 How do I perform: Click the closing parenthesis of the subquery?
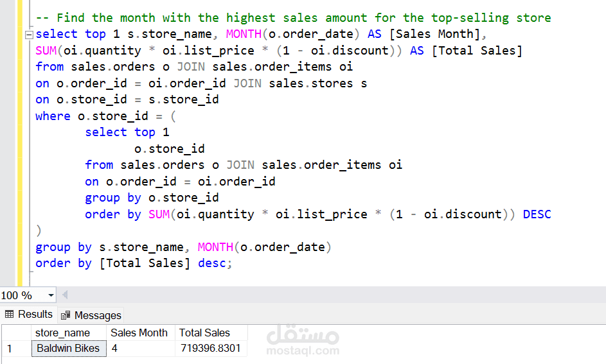tap(39, 230)
